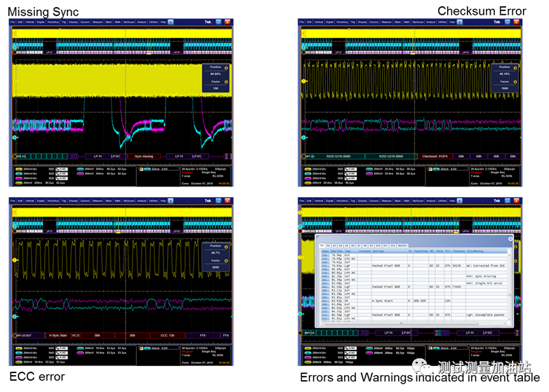
Task: Open the Vertical menu in Missing Sync window
Action: click(29, 22)
